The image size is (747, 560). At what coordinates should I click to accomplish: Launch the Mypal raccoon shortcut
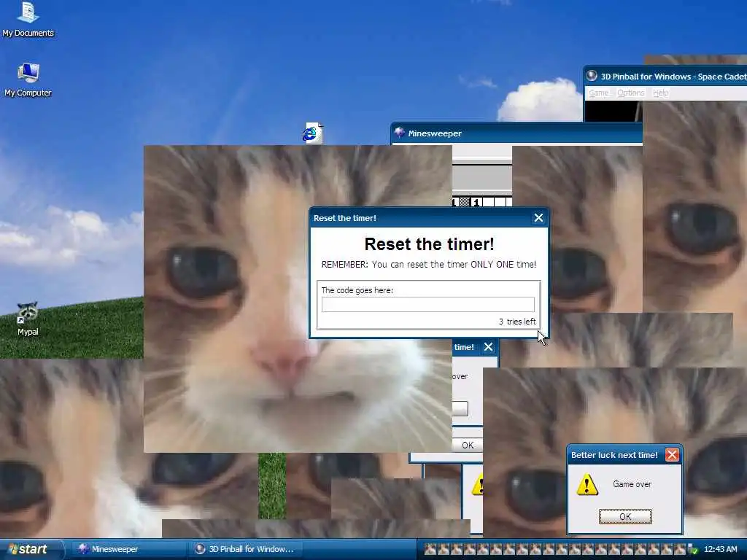click(28, 319)
